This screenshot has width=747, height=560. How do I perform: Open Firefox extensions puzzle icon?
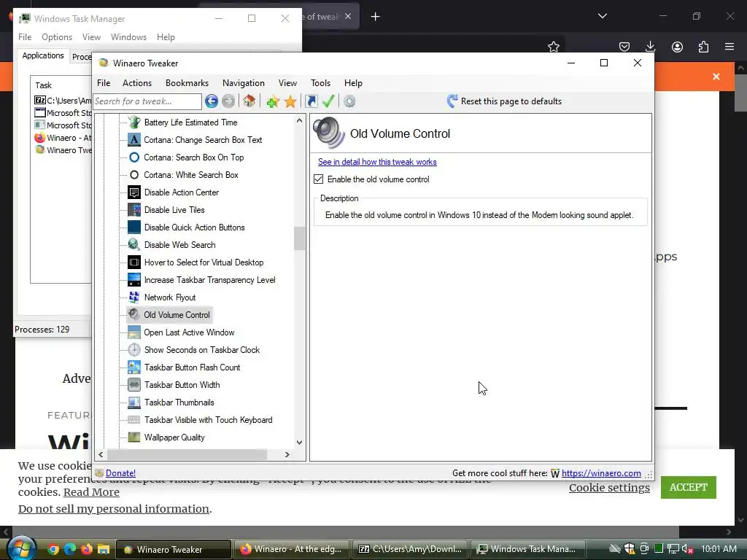point(704,47)
